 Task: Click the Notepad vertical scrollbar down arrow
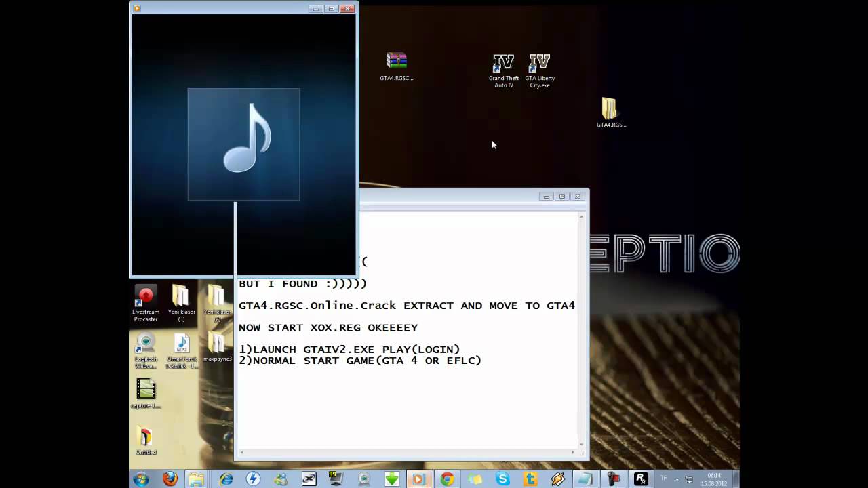point(581,443)
